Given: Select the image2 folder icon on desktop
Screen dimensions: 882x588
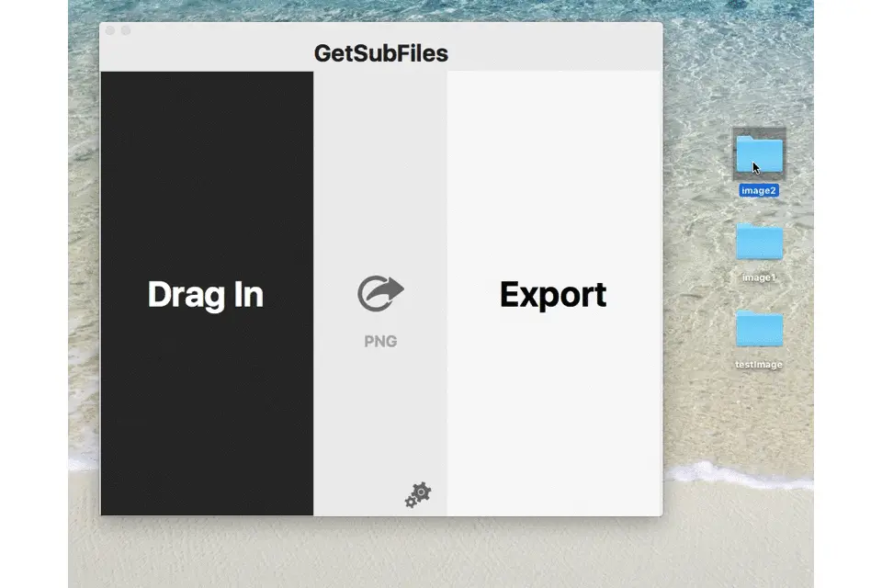Looking at the screenshot, I should point(759,153).
